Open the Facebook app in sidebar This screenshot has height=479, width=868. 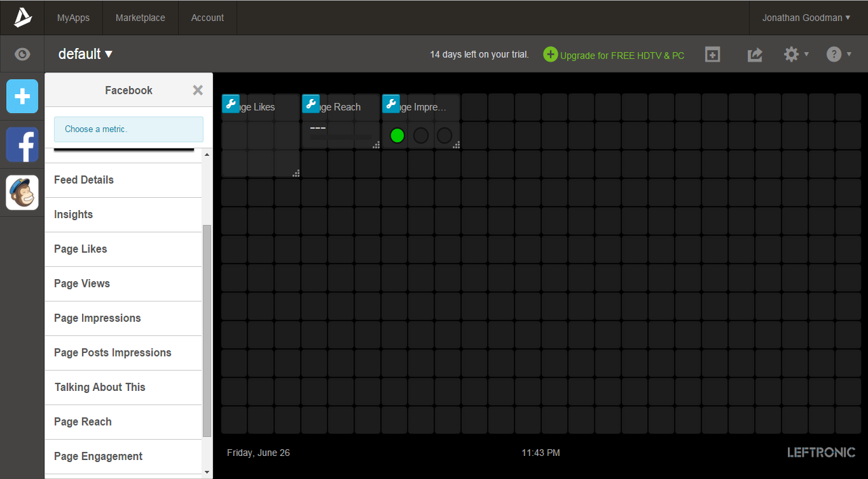pos(22,144)
